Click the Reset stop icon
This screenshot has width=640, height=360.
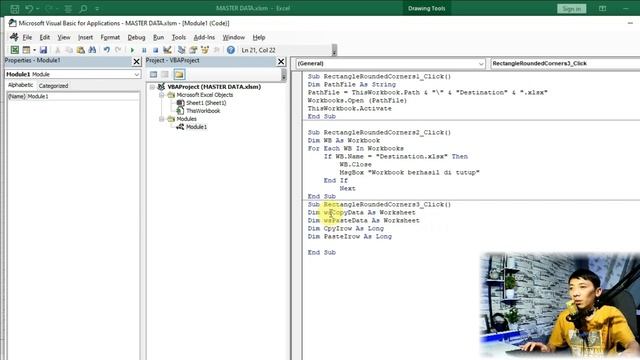pyautogui.click(x=156, y=50)
